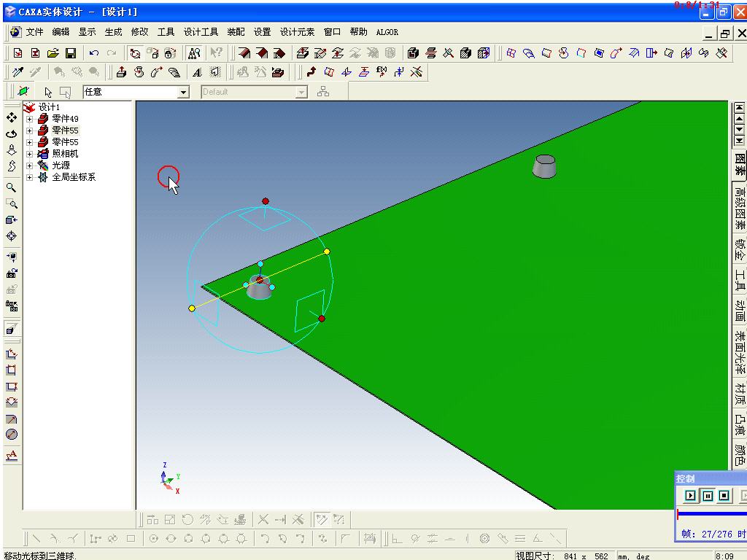Viewport: 747px width, 560px height.
Task: Click the diameter dimension circle icon
Action: (12, 435)
